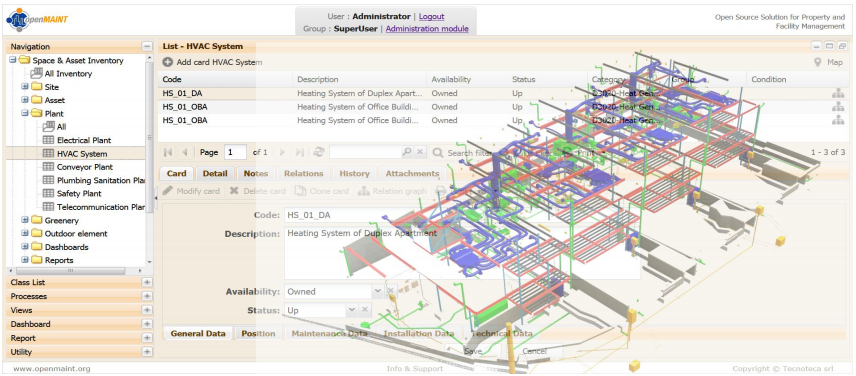The image size is (856, 376).
Task: Sort by the Availability column header
Action: (x=467, y=79)
